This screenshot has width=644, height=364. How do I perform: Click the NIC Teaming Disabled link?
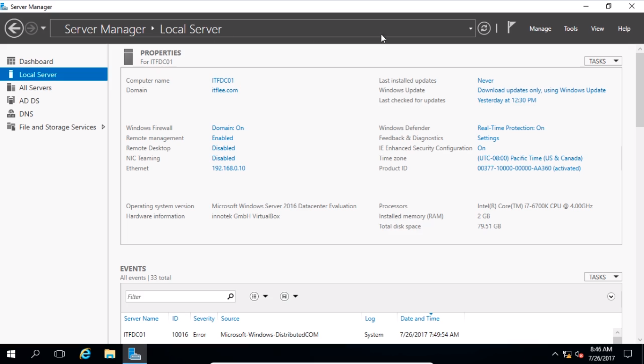(223, 158)
